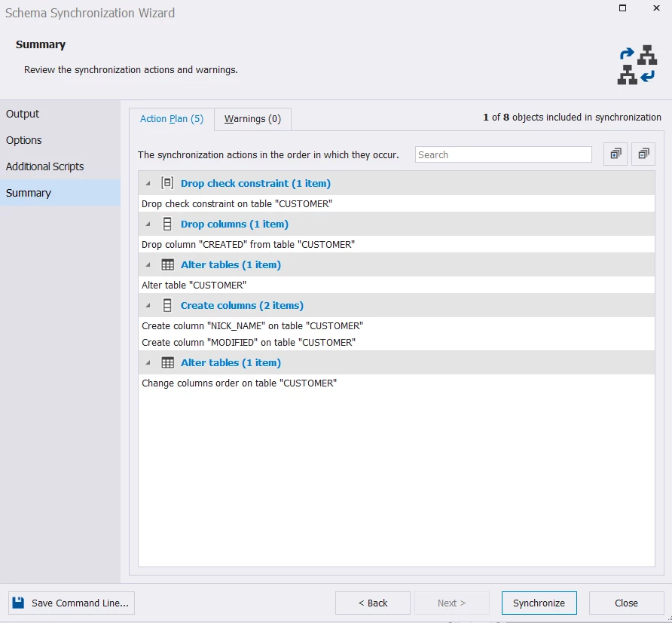
Task: Collapse the Drop columns group
Action: tap(148, 224)
